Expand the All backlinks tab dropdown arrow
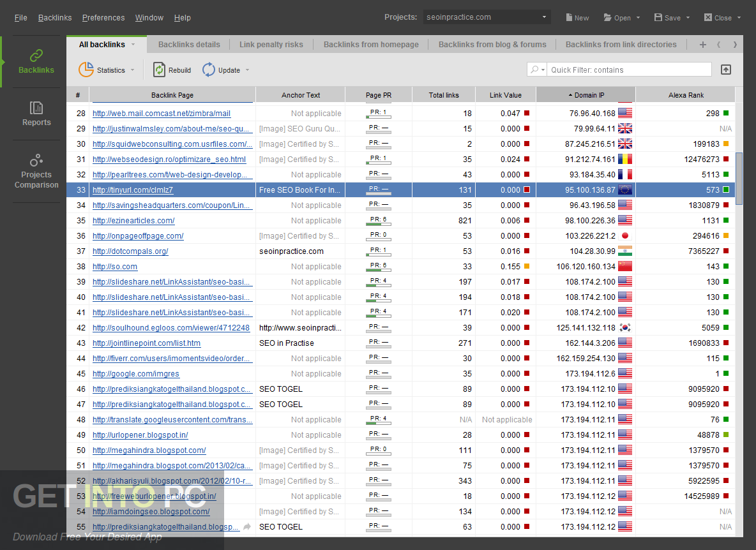The height and width of the screenshot is (550, 756). coord(133,44)
